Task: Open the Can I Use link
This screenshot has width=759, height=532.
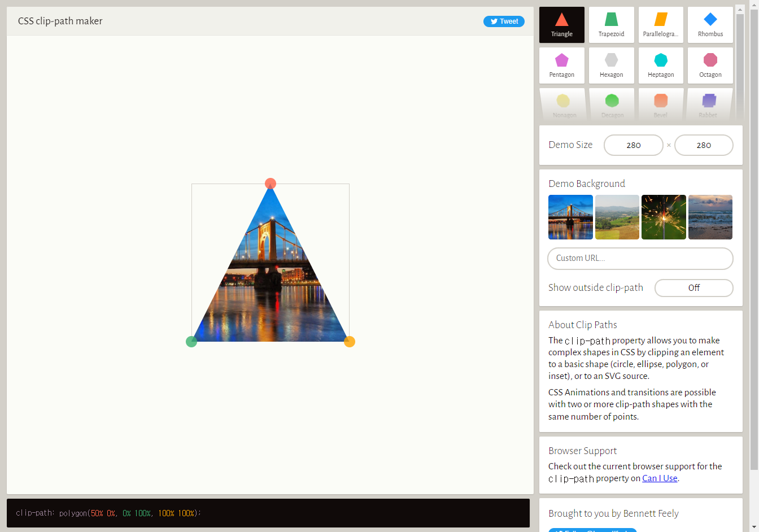Action: click(x=660, y=478)
